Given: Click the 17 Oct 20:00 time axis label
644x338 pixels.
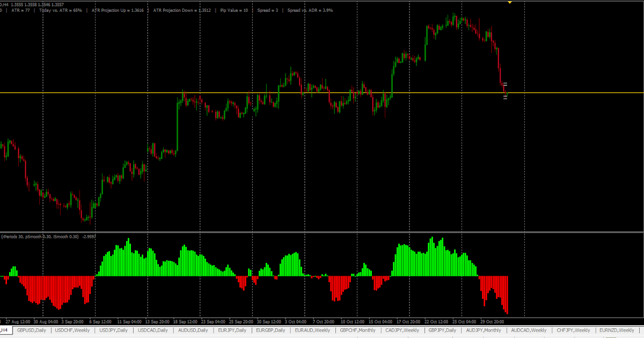Looking at the screenshot, I should tap(409, 322).
